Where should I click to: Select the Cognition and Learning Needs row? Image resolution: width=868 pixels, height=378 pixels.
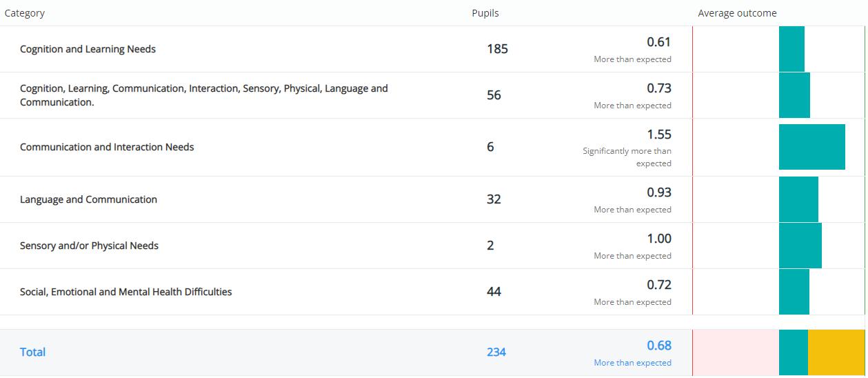point(88,49)
